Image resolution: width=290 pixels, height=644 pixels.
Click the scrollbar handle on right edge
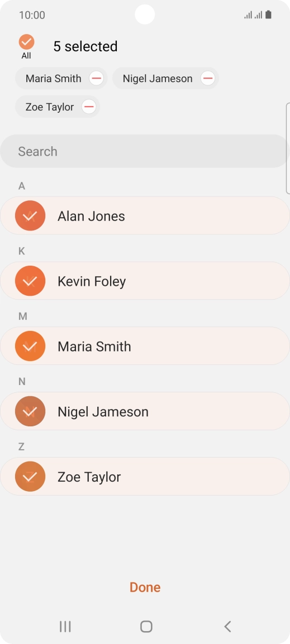288,148
